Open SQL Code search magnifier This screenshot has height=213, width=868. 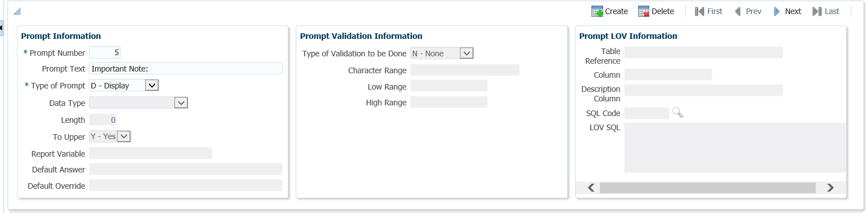(677, 113)
